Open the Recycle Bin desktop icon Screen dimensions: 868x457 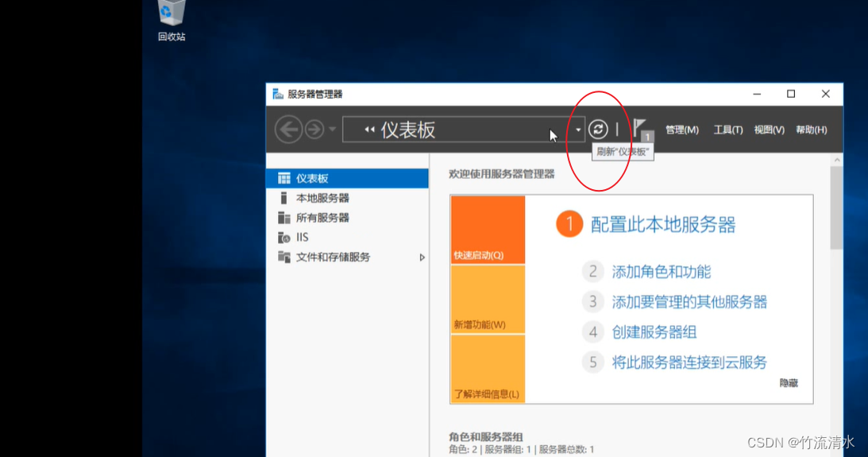coord(171,21)
